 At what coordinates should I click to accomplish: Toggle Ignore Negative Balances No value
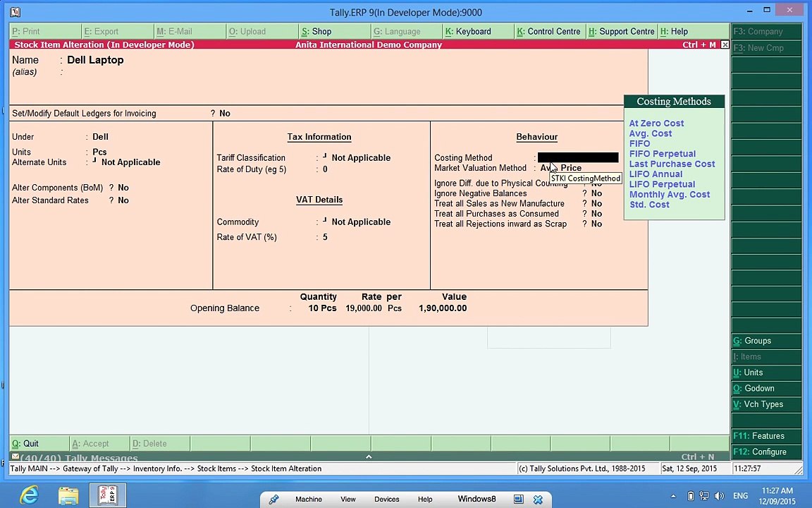coord(596,193)
